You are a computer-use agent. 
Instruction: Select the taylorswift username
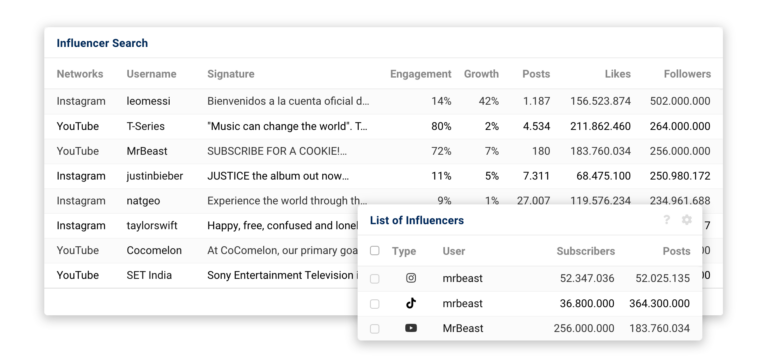click(x=152, y=226)
